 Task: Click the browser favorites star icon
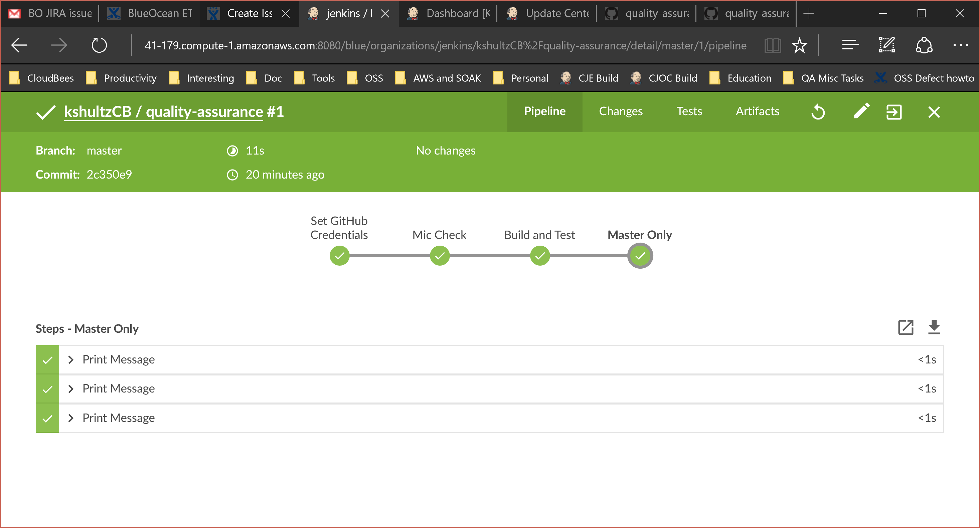(x=799, y=46)
